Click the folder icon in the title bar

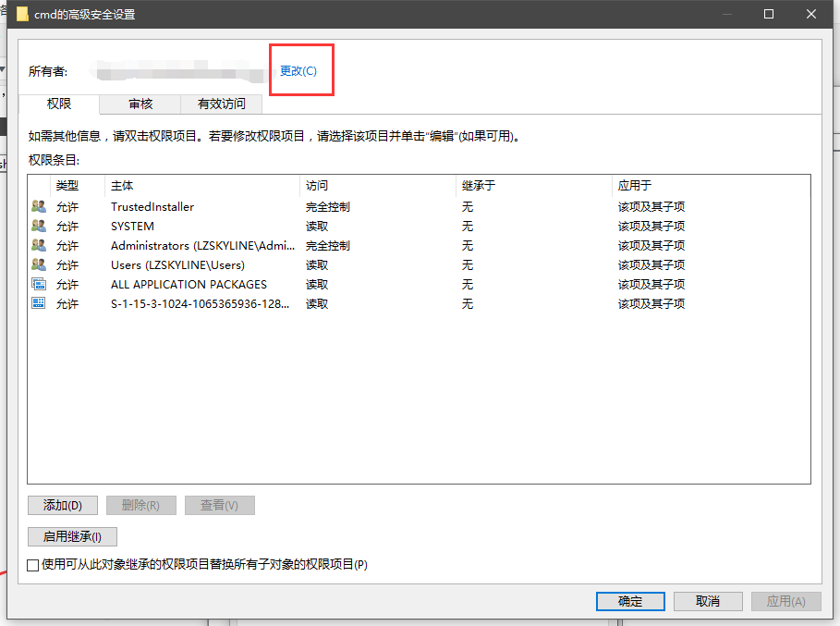[x=22, y=14]
